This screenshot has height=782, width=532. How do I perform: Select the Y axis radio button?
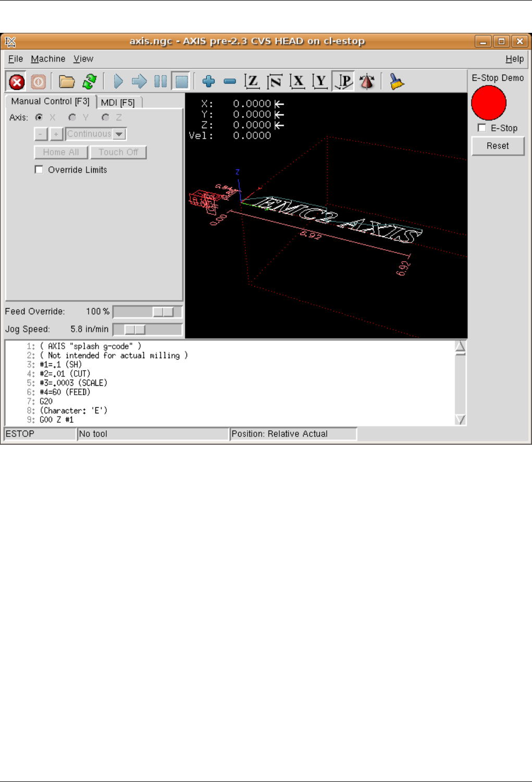click(72, 117)
